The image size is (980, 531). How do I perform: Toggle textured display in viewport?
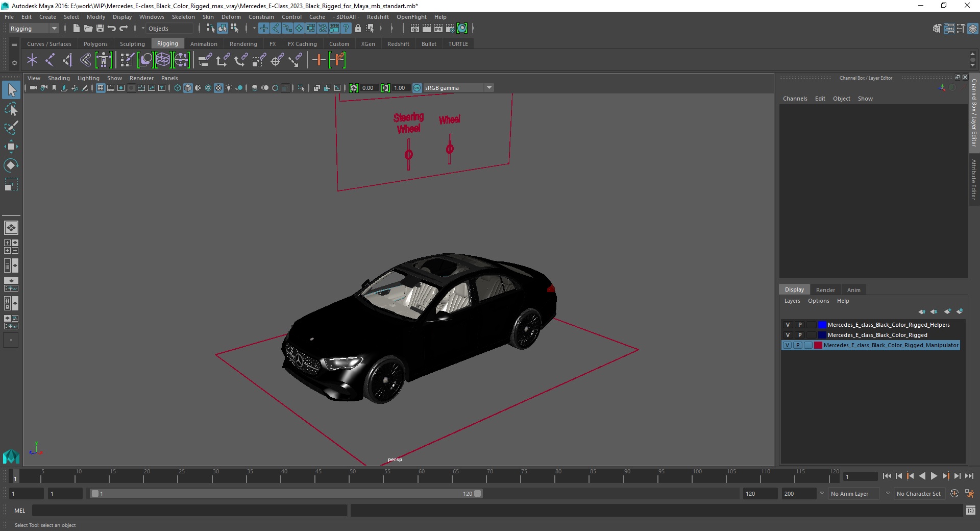coord(218,88)
